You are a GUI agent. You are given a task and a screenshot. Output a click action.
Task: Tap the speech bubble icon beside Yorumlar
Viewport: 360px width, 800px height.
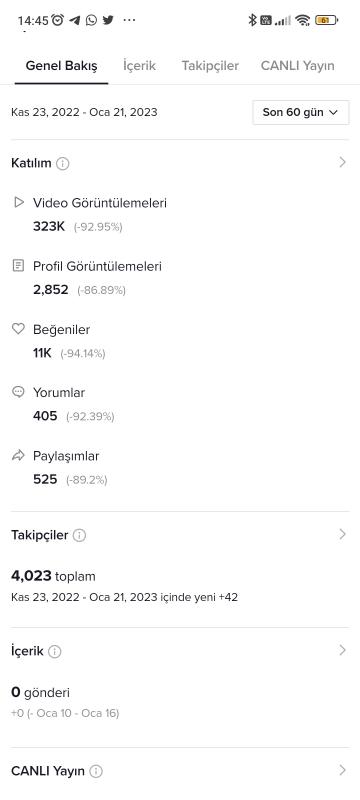click(18, 392)
